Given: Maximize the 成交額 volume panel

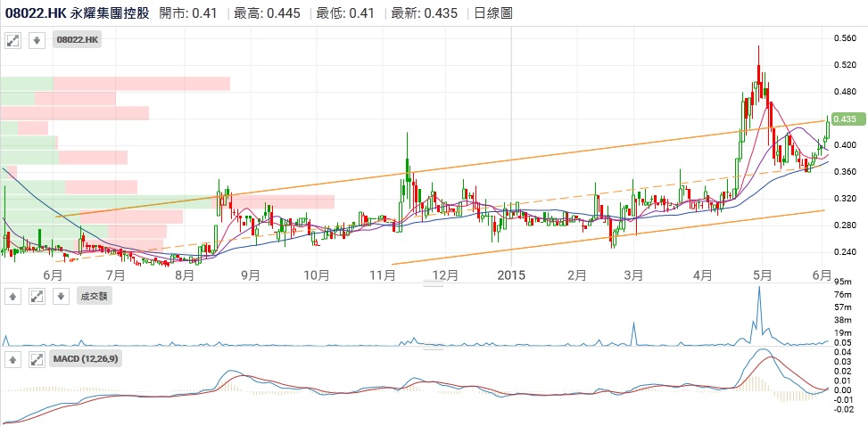Looking at the screenshot, I should click(37, 296).
